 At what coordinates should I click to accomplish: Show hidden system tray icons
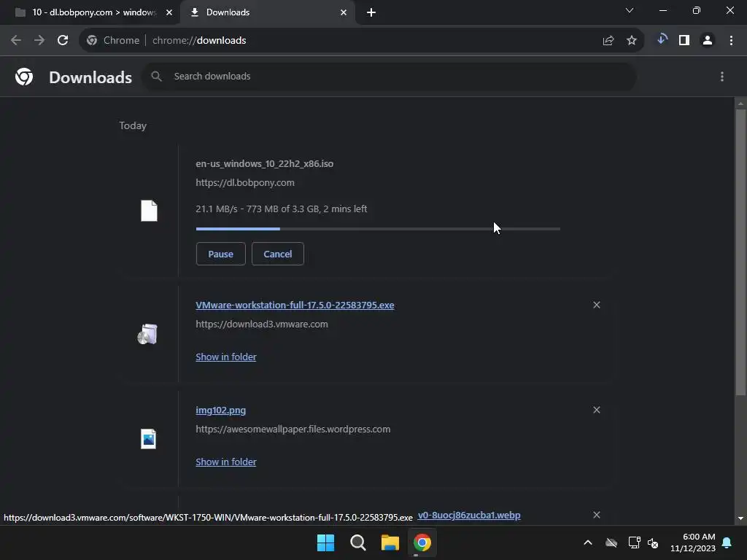[588, 542]
